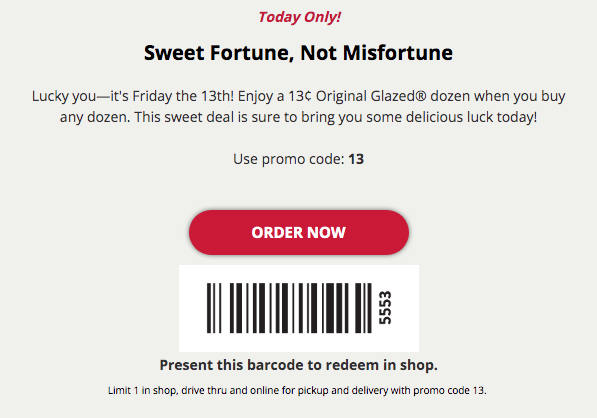Click the red 'Today Only!' text
The width and height of the screenshot is (597, 418).
pyautogui.click(x=299, y=17)
